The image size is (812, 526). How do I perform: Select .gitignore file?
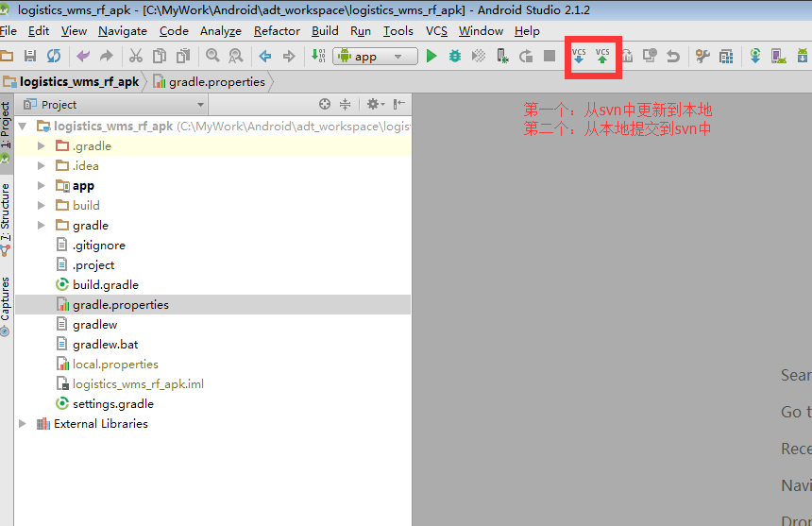tap(99, 246)
